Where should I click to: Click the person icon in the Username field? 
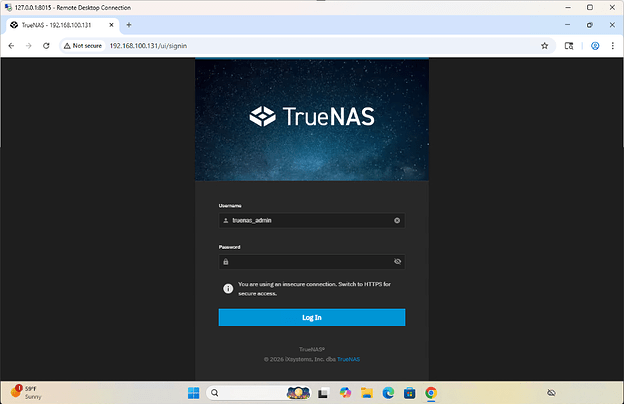pos(226,221)
